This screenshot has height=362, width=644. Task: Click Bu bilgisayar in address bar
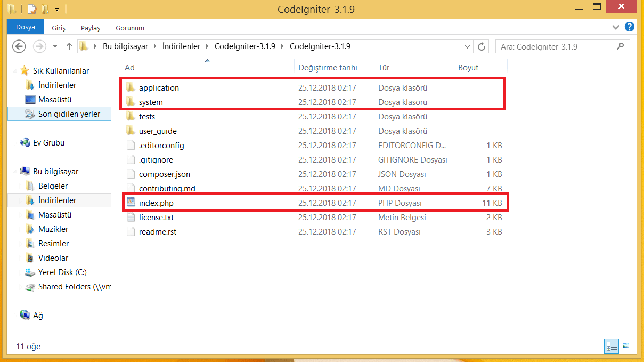(x=125, y=46)
